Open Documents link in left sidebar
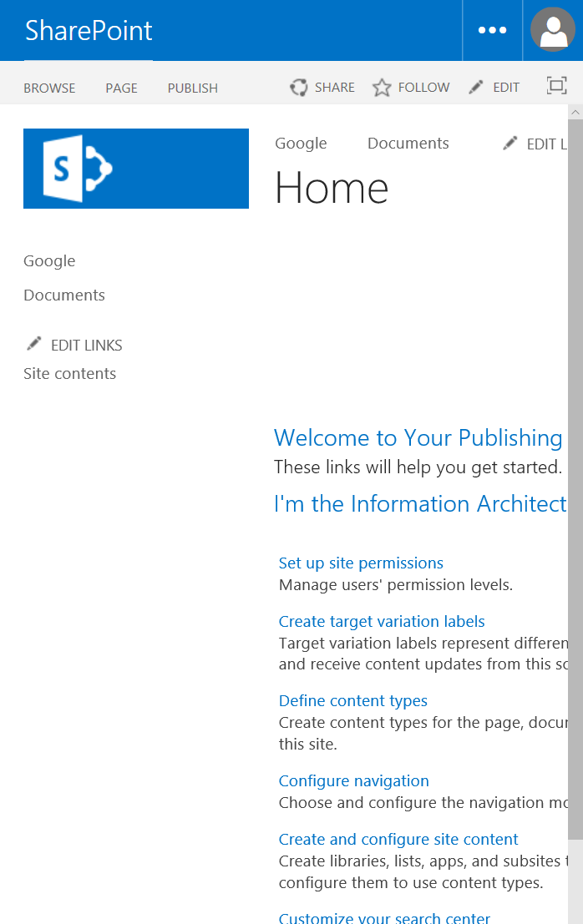583x924 pixels. (64, 295)
